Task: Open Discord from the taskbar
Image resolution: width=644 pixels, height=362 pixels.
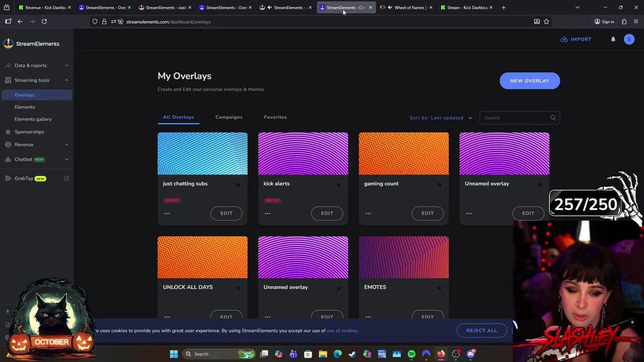Action: pyautogui.click(x=470, y=354)
